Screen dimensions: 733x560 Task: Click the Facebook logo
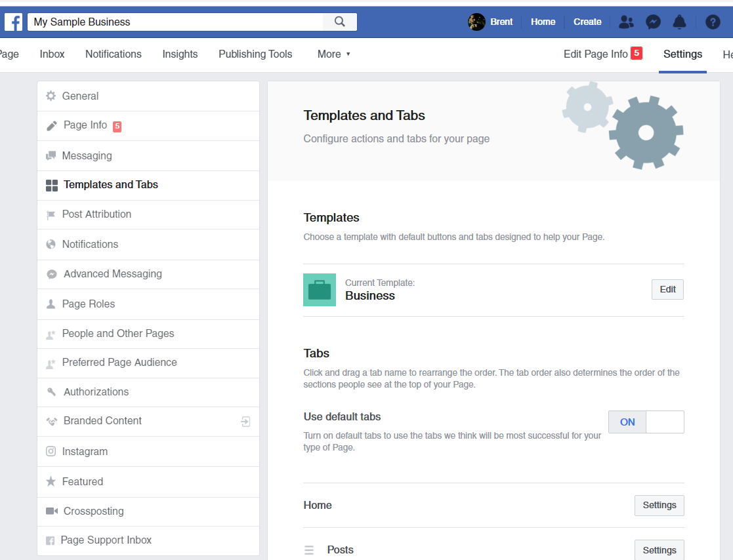click(13, 22)
